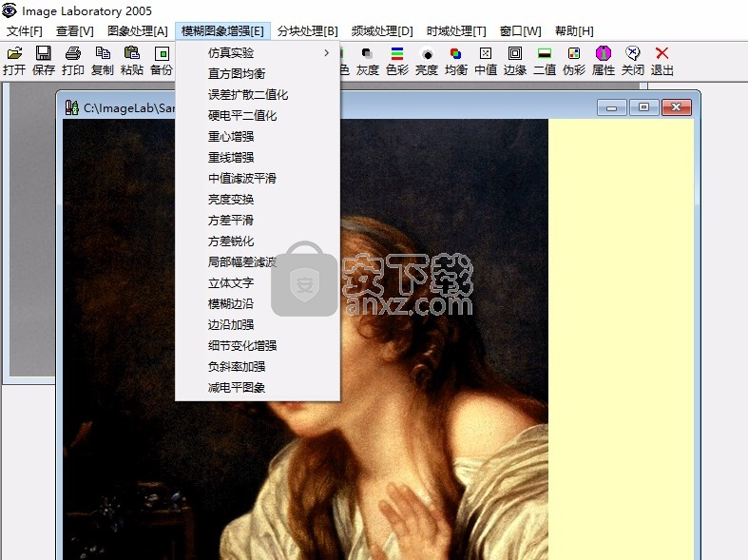Choose 误差扩散二值化 menu entry
Image resolution: width=748 pixels, height=560 pixels.
pos(258,95)
